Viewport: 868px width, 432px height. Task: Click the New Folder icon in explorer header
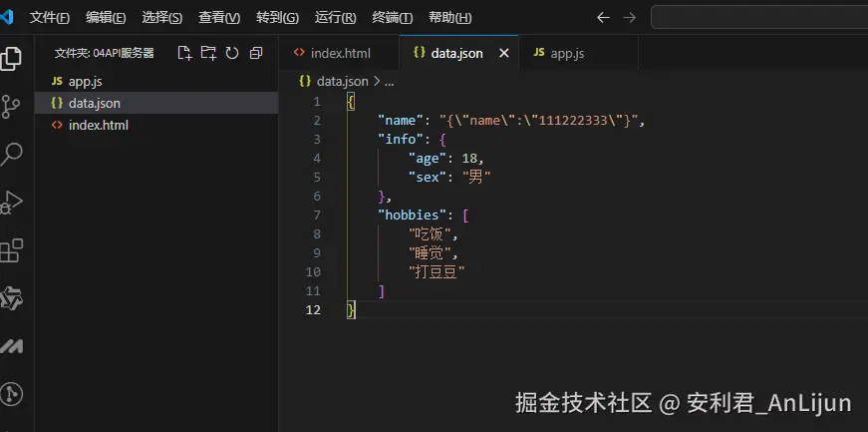point(208,53)
